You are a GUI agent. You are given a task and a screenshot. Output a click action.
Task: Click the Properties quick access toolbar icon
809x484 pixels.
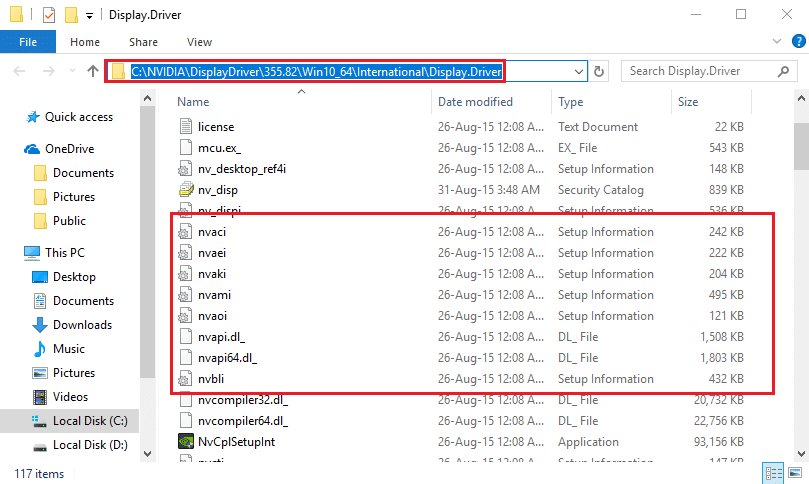[48, 15]
